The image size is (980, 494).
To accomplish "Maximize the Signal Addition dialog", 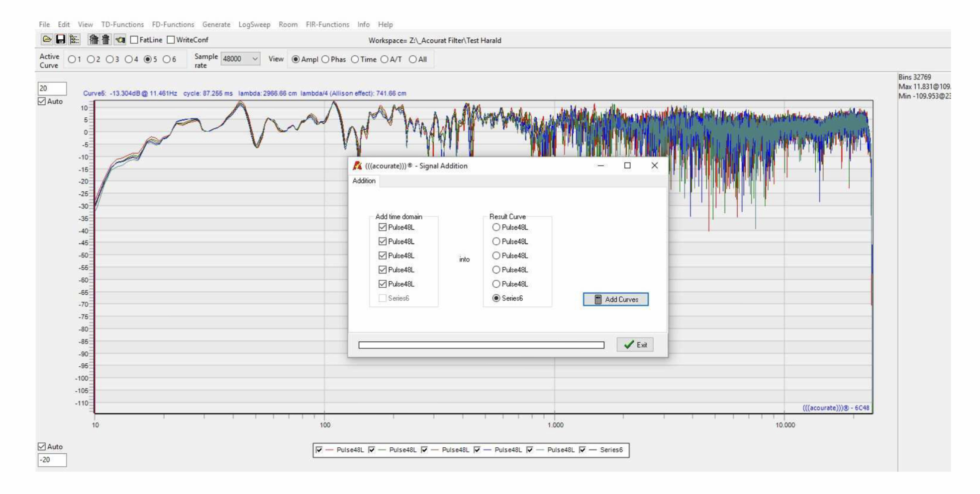I will [627, 165].
